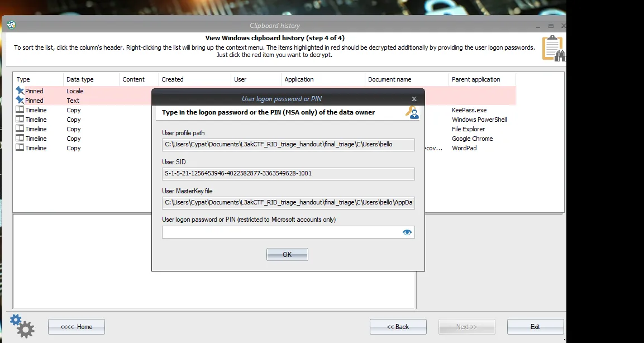Sort list by Document name column

[x=407, y=79]
